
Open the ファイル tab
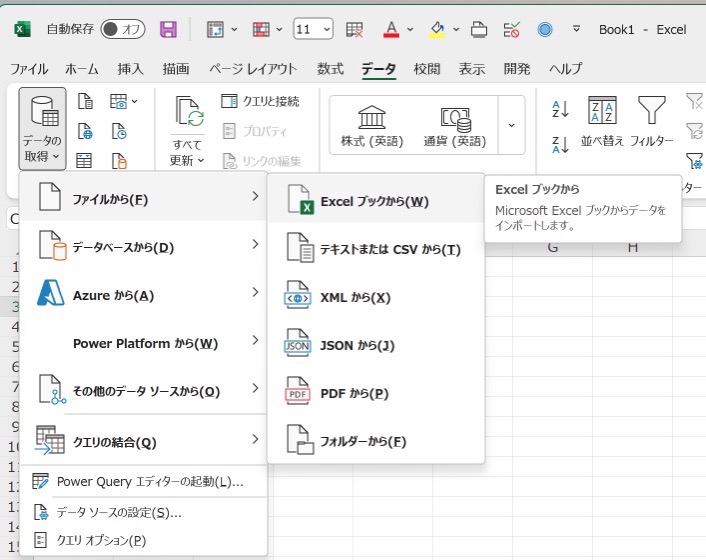[x=29, y=69]
